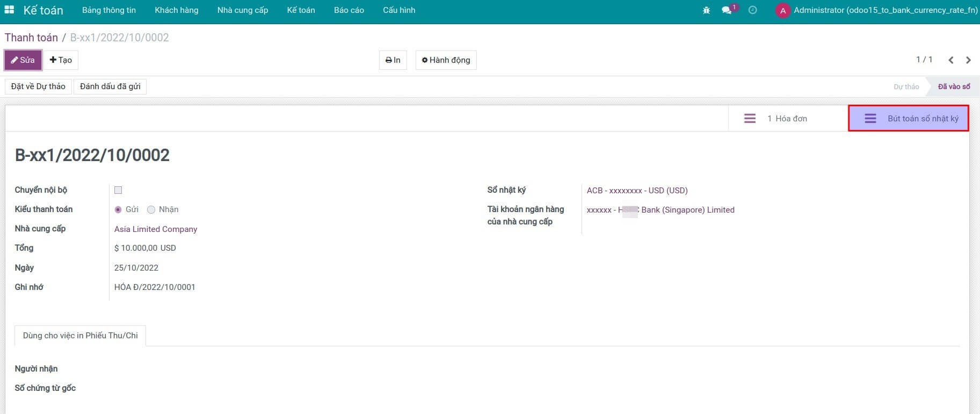
Task: Open the conversations chat icon
Action: (727, 10)
